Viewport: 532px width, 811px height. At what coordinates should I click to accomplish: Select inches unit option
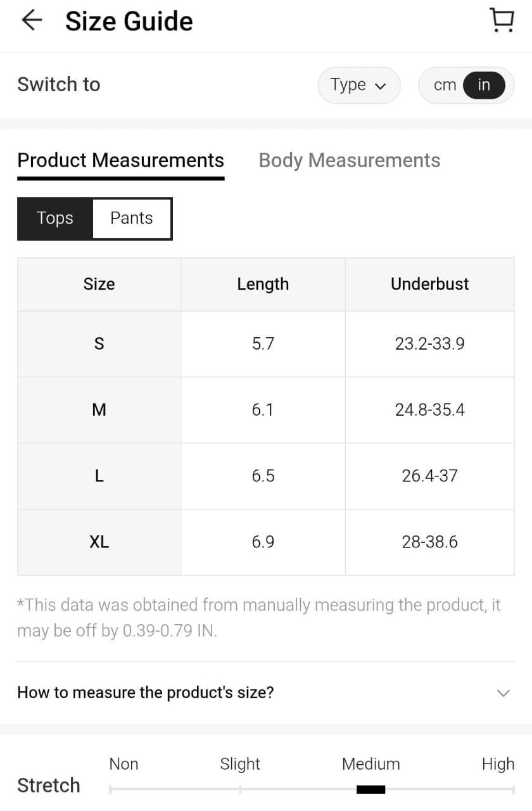coord(484,85)
